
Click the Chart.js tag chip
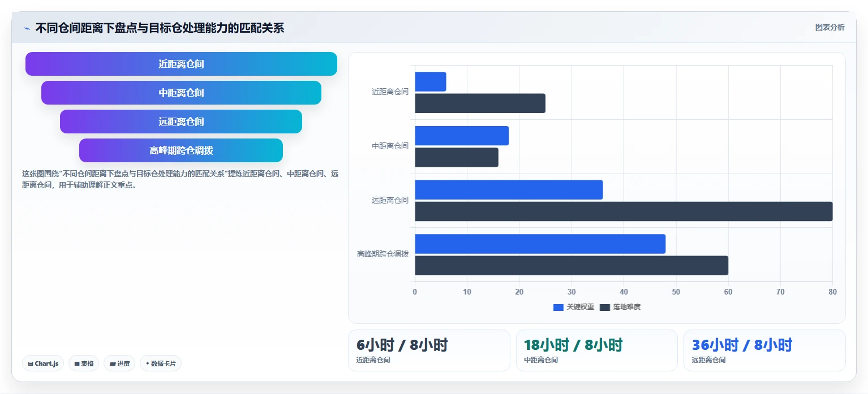click(x=43, y=363)
